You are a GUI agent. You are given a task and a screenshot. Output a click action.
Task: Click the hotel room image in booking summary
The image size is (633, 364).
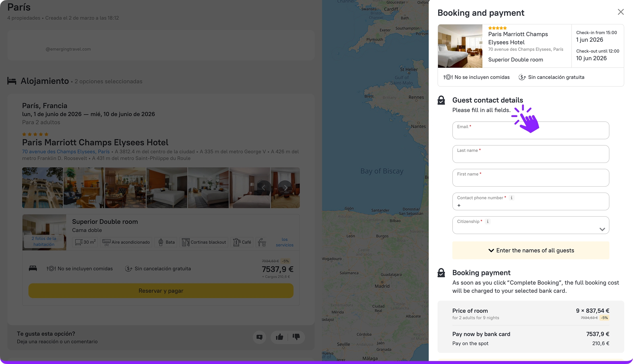point(460,46)
